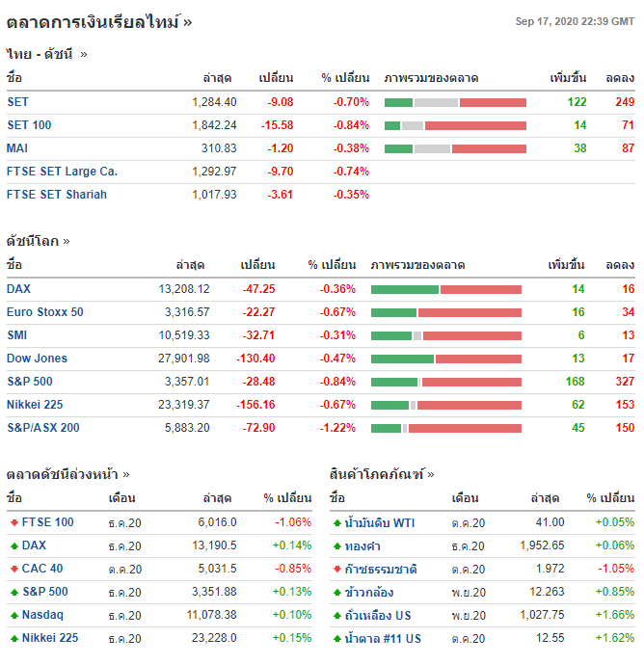Click the market overview bar for S&P/ASX 200
Screen dimensions: 644x665
click(445, 428)
